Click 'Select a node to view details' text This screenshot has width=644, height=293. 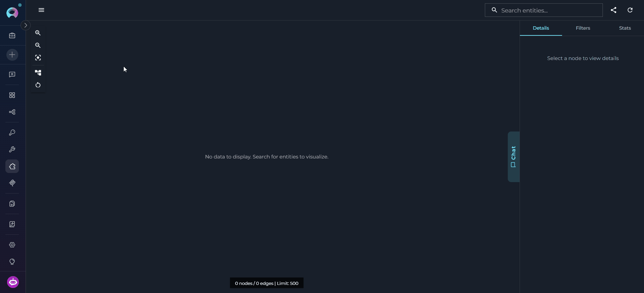point(583,58)
